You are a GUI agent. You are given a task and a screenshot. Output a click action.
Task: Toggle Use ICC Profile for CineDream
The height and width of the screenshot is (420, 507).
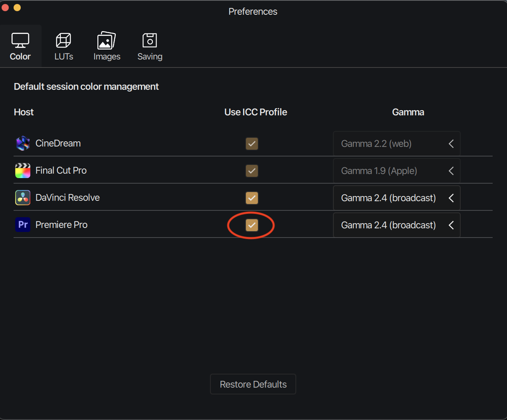coord(252,144)
